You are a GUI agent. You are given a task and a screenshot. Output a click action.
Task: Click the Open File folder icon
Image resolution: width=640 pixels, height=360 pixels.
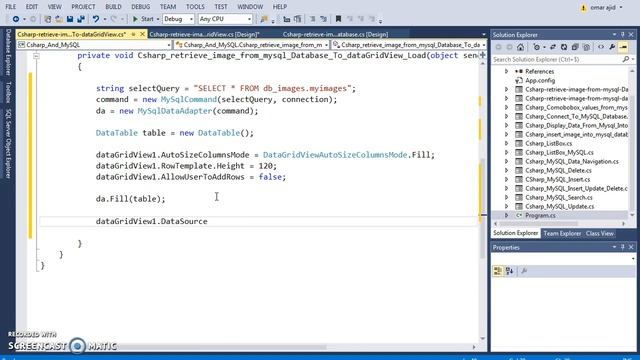59,19
